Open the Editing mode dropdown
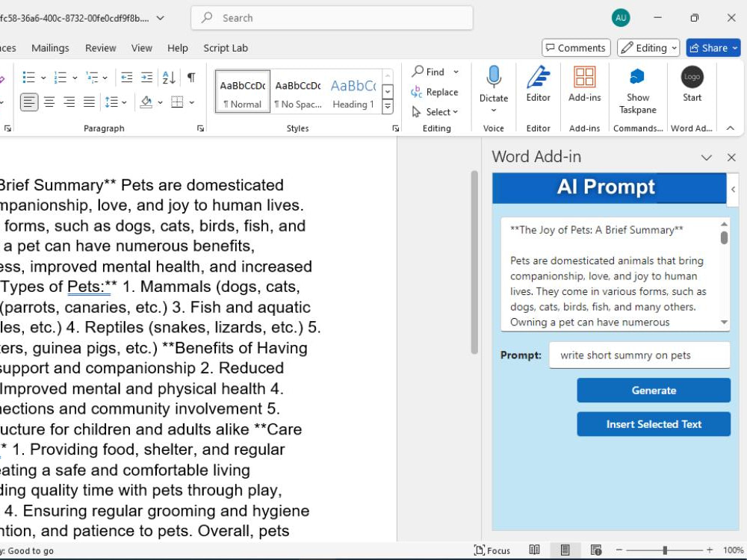The image size is (747, 560). tap(648, 48)
